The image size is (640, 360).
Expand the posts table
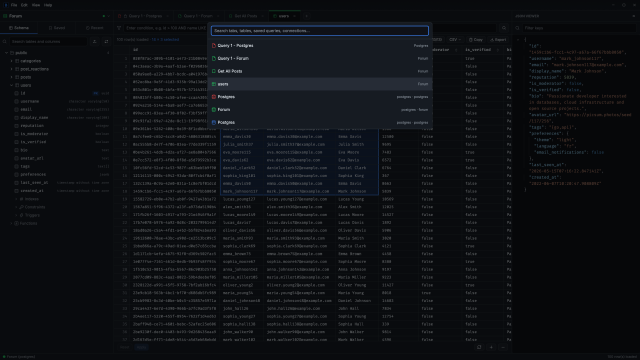[x=11, y=77]
